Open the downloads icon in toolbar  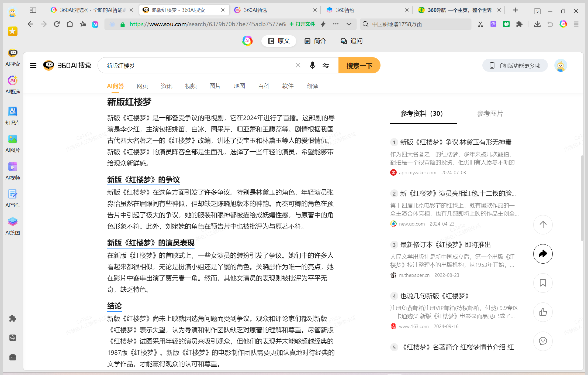click(x=537, y=24)
